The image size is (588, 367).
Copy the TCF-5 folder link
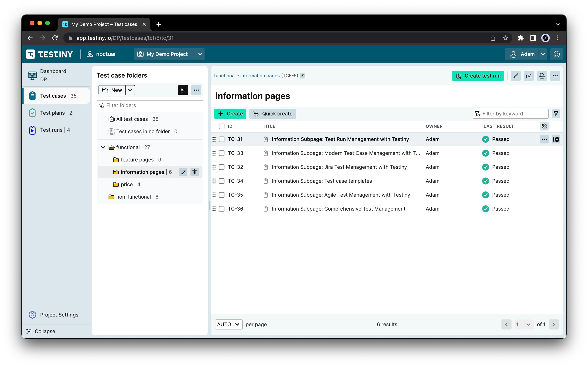302,76
